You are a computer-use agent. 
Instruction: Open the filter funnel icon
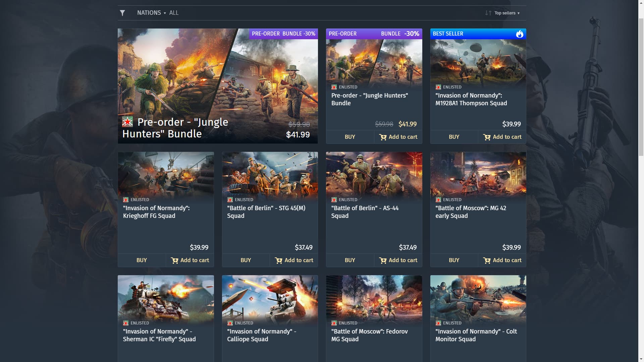(122, 13)
